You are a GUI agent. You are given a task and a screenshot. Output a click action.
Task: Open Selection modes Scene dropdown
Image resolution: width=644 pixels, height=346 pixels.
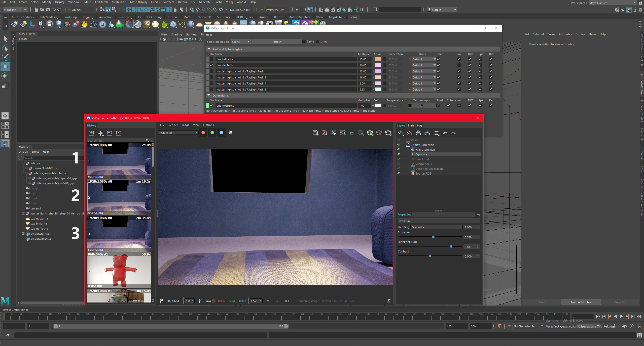pos(241,41)
